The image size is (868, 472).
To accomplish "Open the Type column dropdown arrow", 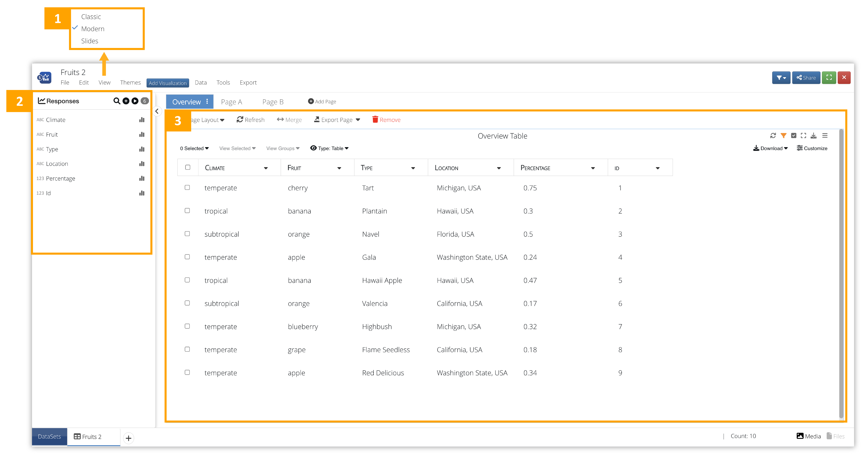I will [413, 168].
